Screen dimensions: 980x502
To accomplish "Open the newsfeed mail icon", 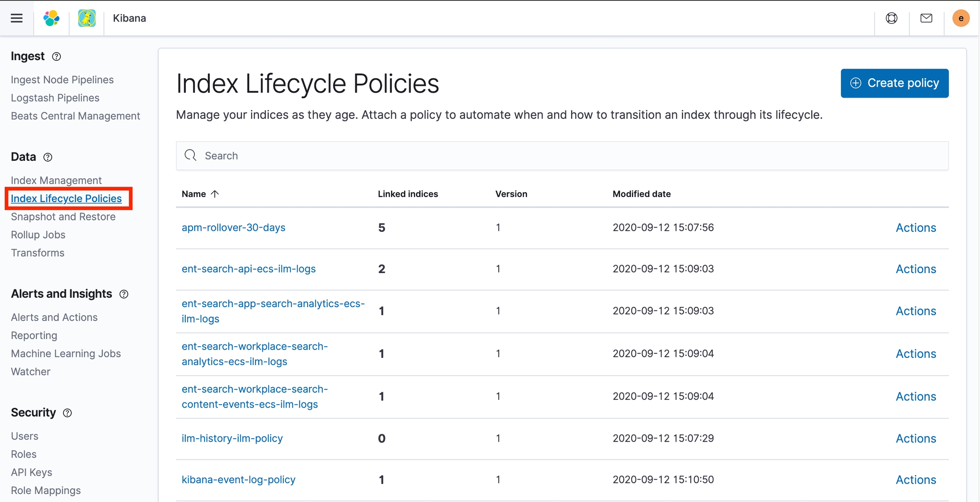I will 926,18.
